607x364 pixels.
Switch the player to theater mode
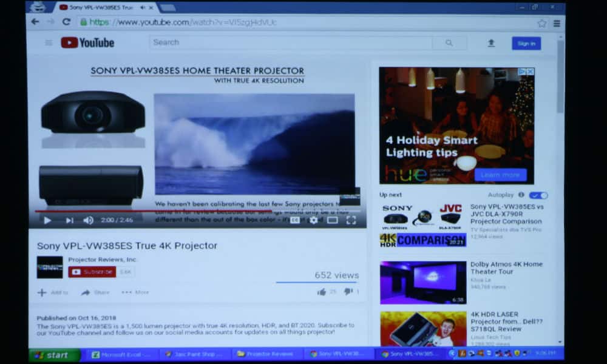coord(332,220)
